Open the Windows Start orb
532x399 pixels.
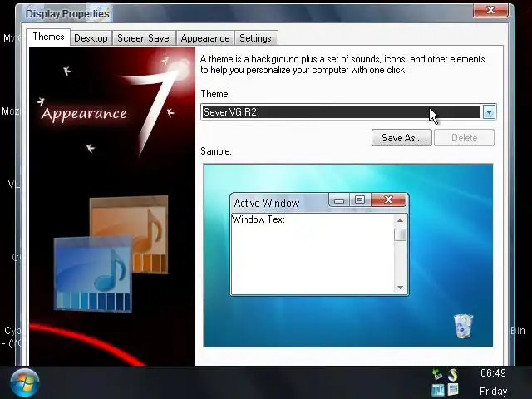tap(24, 382)
